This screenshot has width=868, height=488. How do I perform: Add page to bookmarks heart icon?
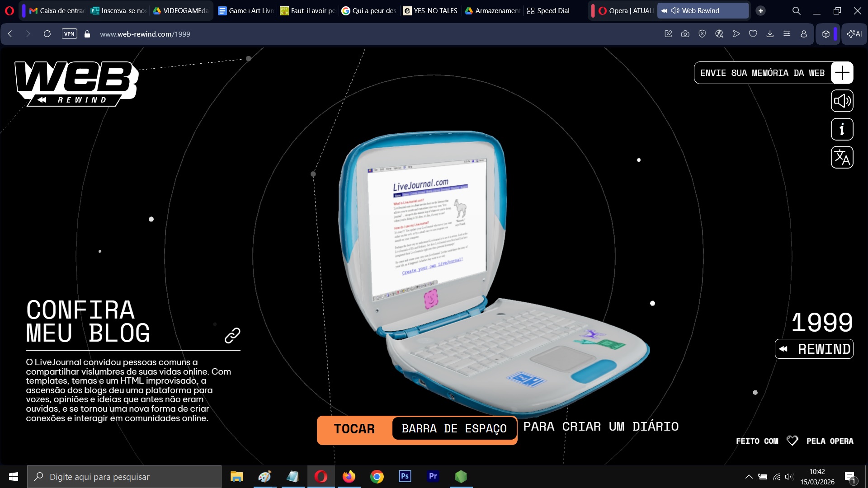click(753, 34)
